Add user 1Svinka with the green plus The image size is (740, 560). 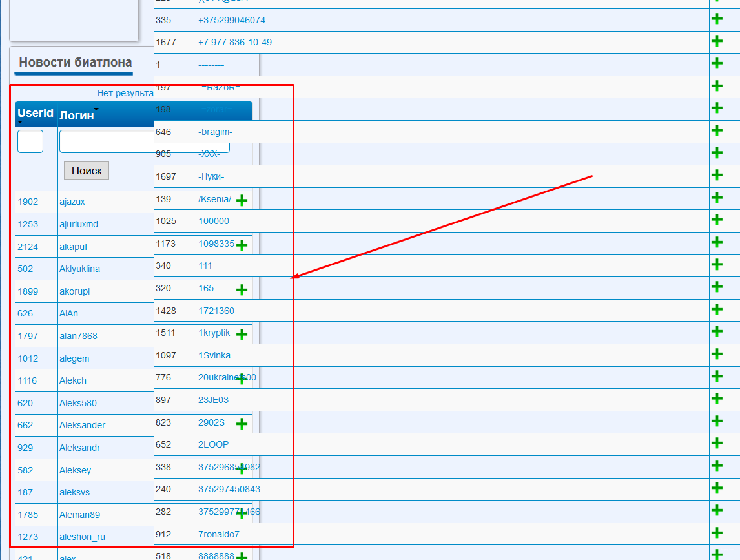coord(716,354)
